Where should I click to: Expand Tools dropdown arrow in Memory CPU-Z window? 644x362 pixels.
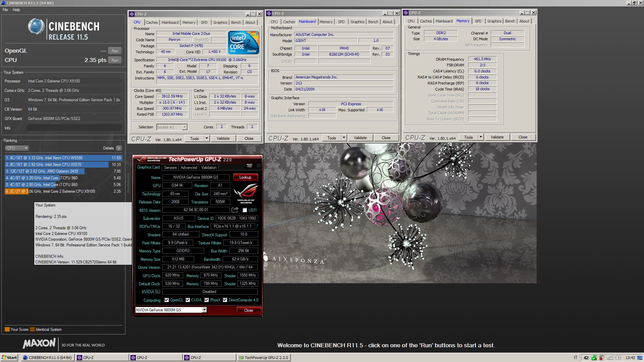coord(481,137)
